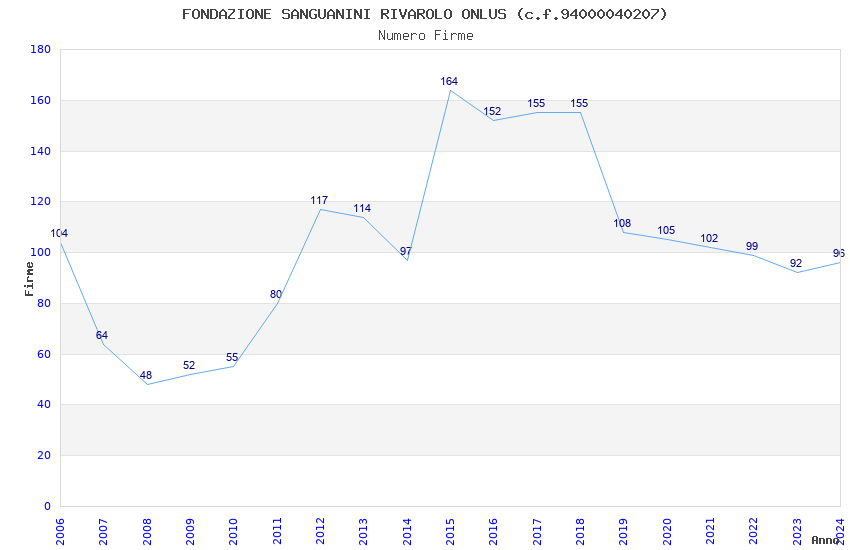Select the data label 105 at 2020
The width and height of the screenshot is (850, 550).
click(x=666, y=230)
